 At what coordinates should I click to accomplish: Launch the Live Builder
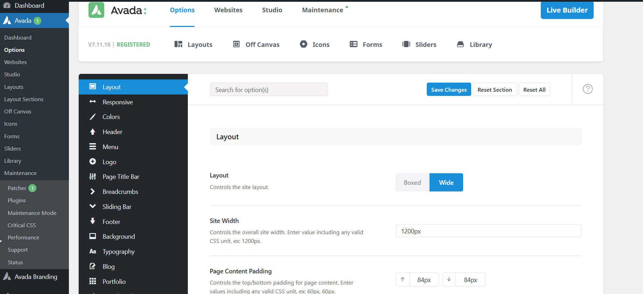pos(567,10)
